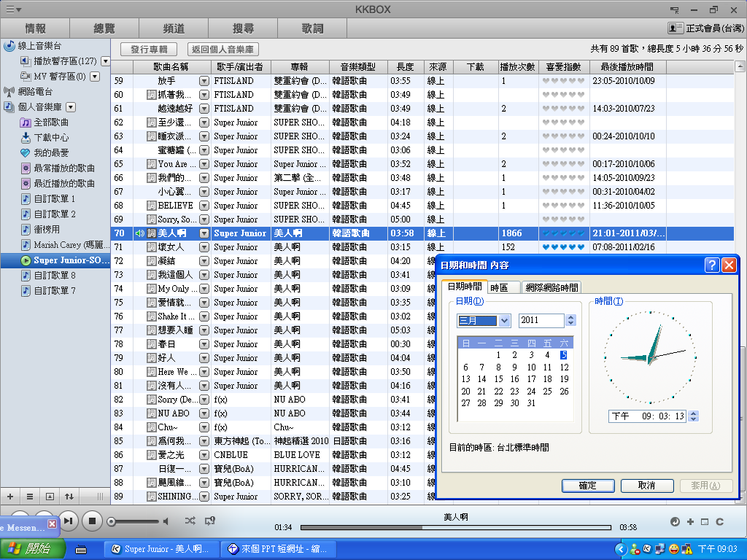This screenshot has height=560, width=747.
Task: Skip to the next track
Action: 68,521
